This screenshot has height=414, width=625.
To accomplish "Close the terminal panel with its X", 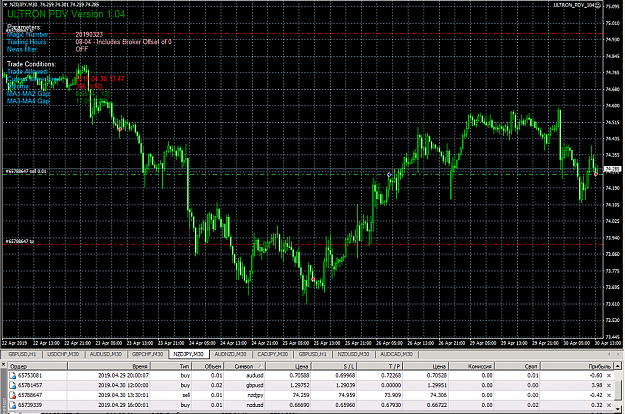I will coord(4,365).
